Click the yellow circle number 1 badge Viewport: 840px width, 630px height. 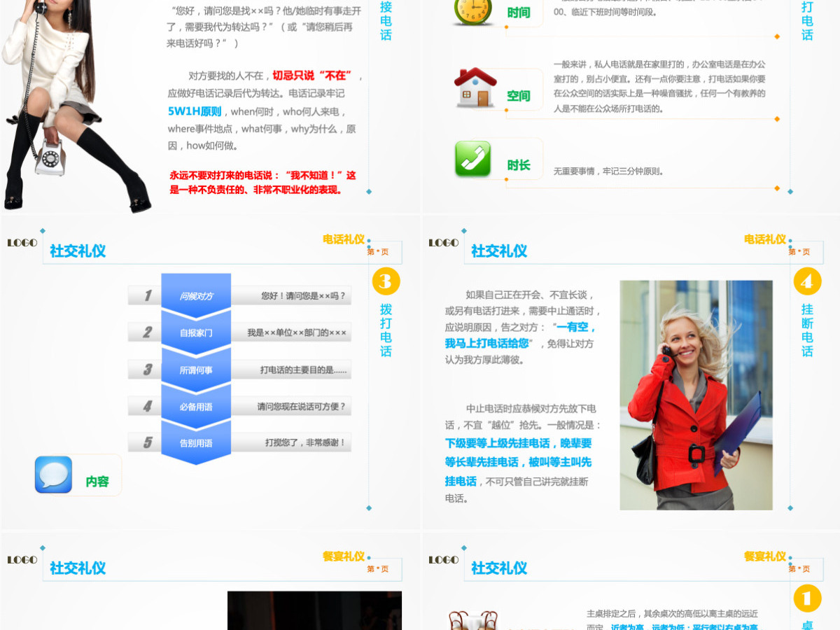click(x=807, y=598)
